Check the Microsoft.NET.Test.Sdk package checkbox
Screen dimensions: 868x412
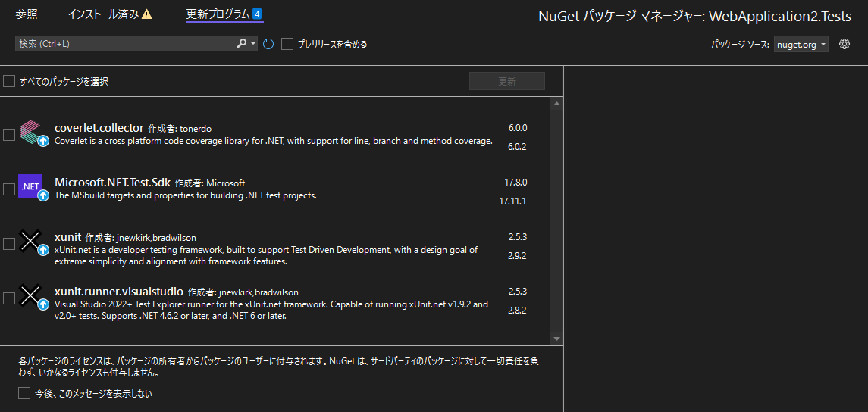(x=9, y=189)
